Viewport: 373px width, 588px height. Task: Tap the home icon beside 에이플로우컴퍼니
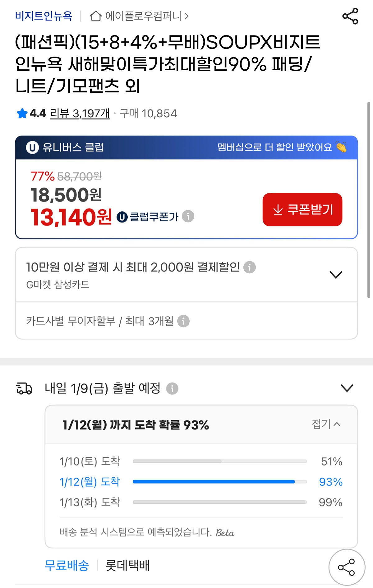[x=95, y=16]
